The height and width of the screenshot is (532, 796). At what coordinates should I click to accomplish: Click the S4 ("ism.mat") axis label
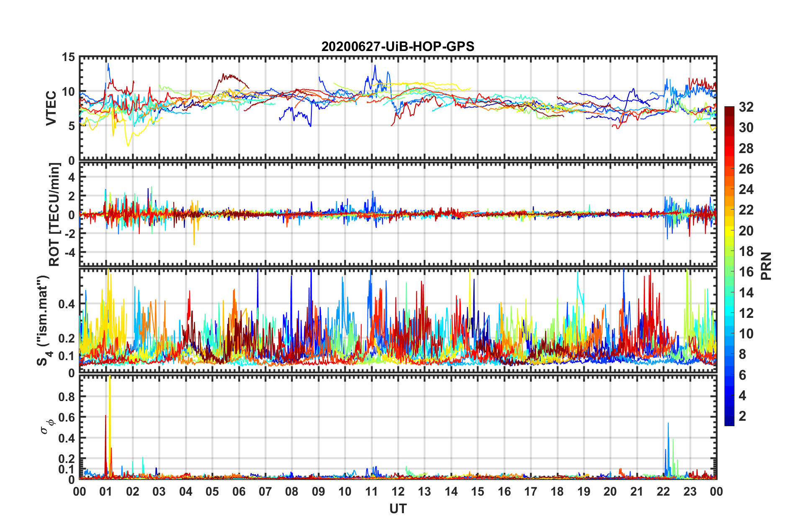[44, 321]
